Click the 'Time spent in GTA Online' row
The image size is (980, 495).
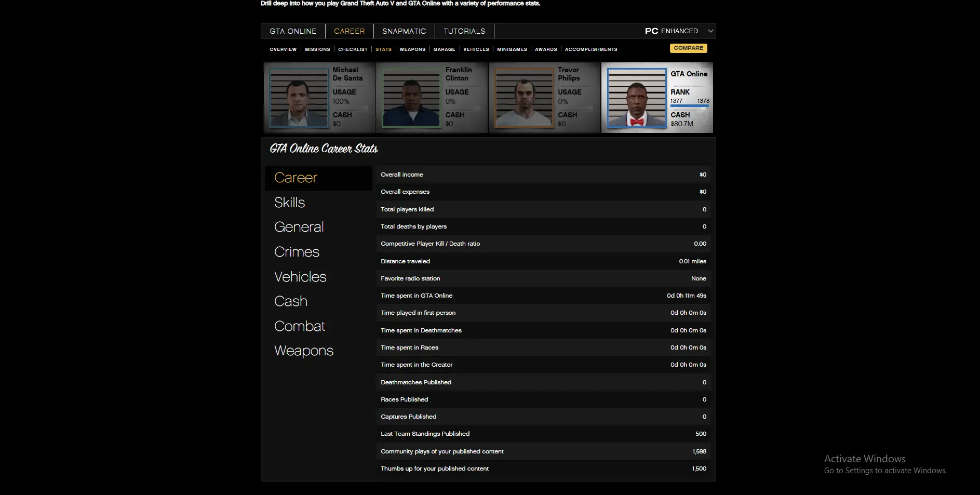(543, 296)
